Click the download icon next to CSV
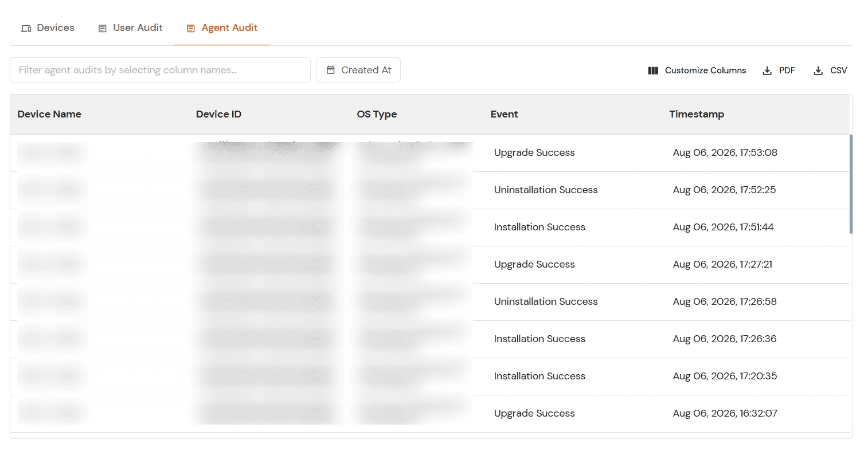This screenshot has width=868, height=451. pyautogui.click(x=818, y=70)
